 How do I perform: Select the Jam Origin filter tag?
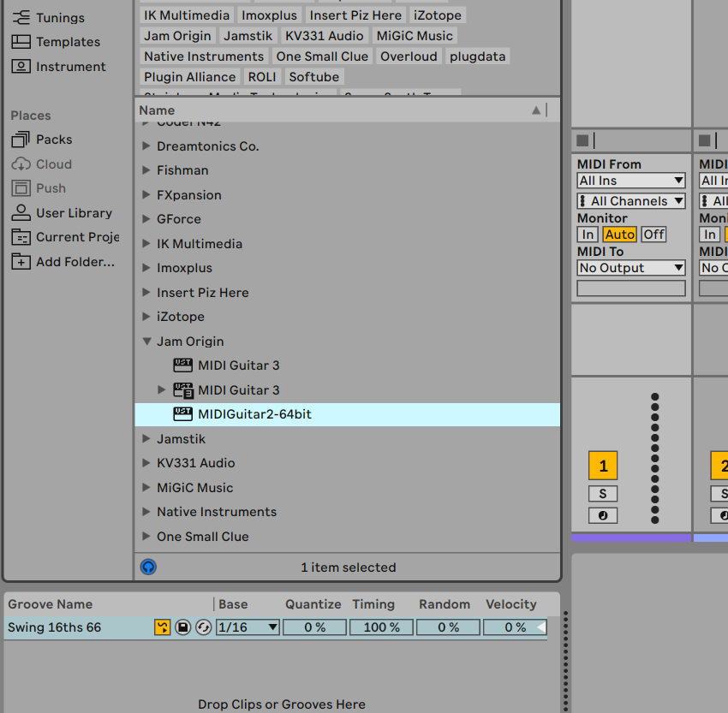point(177,36)
